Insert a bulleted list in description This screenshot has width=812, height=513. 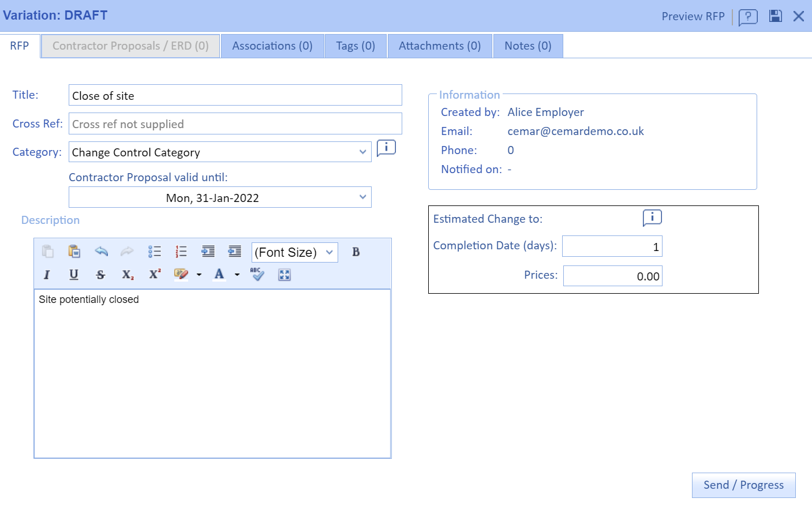point(154,252)
